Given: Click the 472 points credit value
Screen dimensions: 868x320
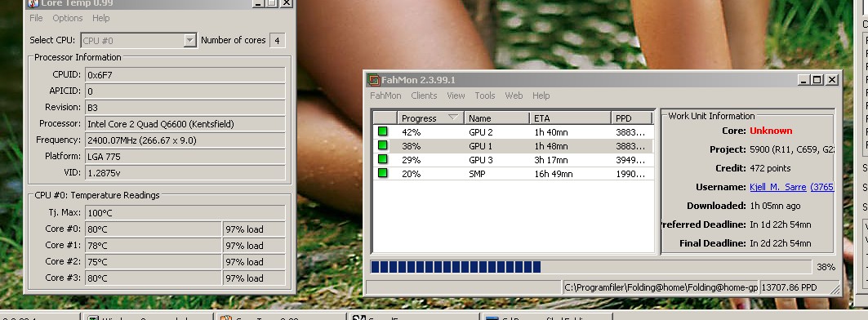Looking at the screenshot, I should click(x=770, y=168).
